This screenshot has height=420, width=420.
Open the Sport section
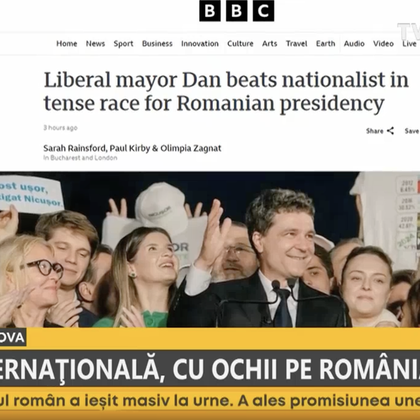point(123,44)
